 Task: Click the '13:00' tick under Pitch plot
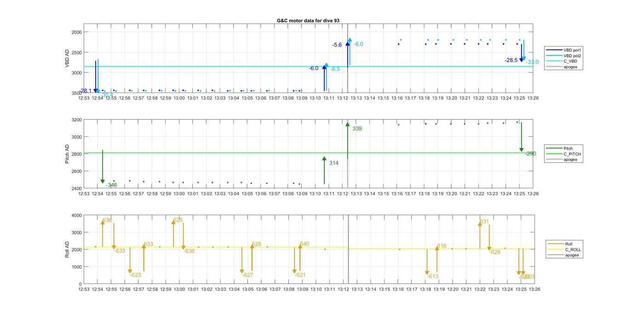pyautogui.click(x=179, y=194)
